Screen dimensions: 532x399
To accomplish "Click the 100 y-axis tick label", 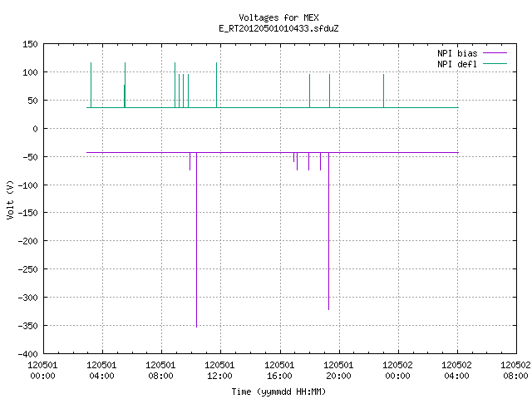I will (30, 72).
